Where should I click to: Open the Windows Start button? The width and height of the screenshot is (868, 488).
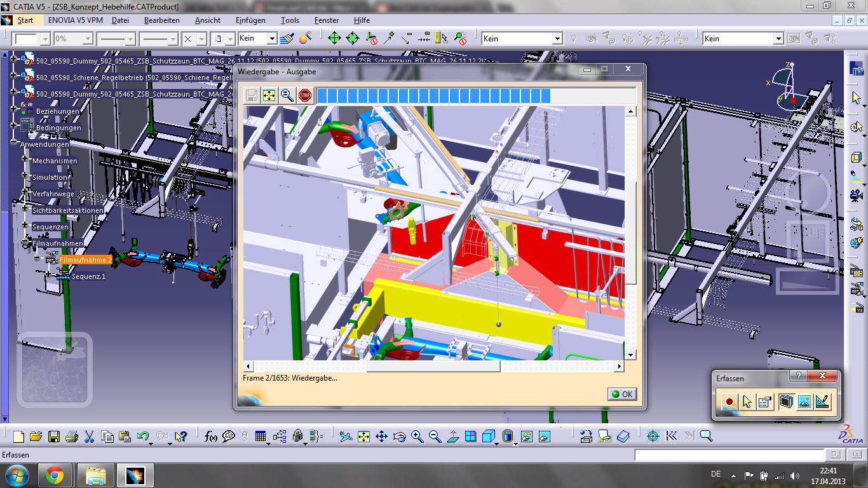tap(16, 475)
